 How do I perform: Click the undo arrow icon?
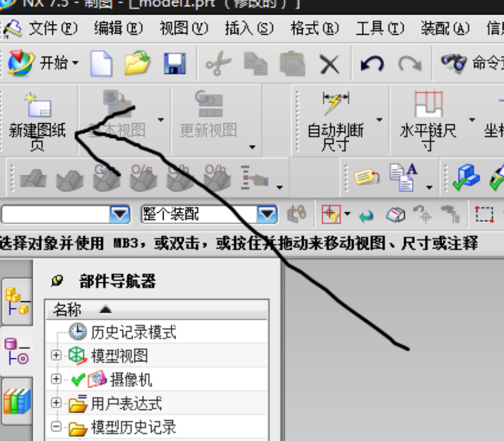click(372, 63)
